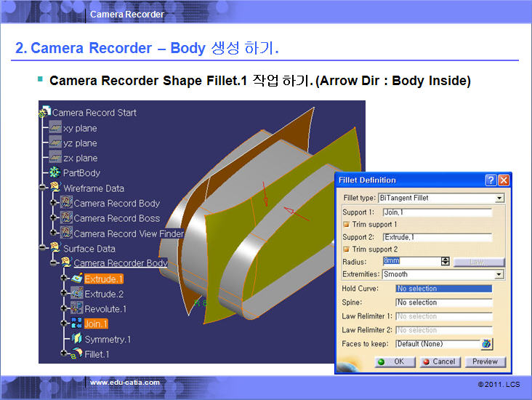The width and height of the screenshot is (532, 400).
Task: Open the Extremities dropdown
Action: 499,275
